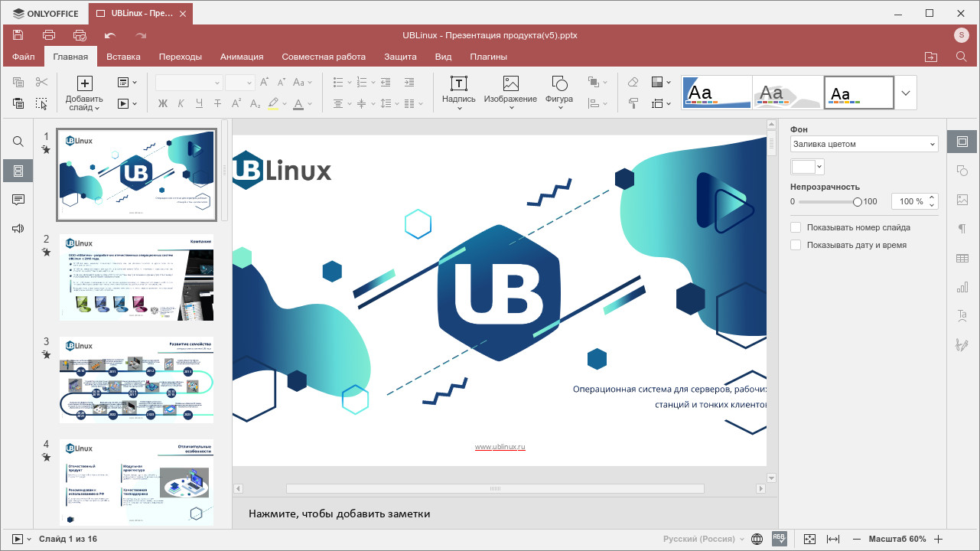Apply underline with the Ч button
Screen dimensions: 980x551
point(200,103)
